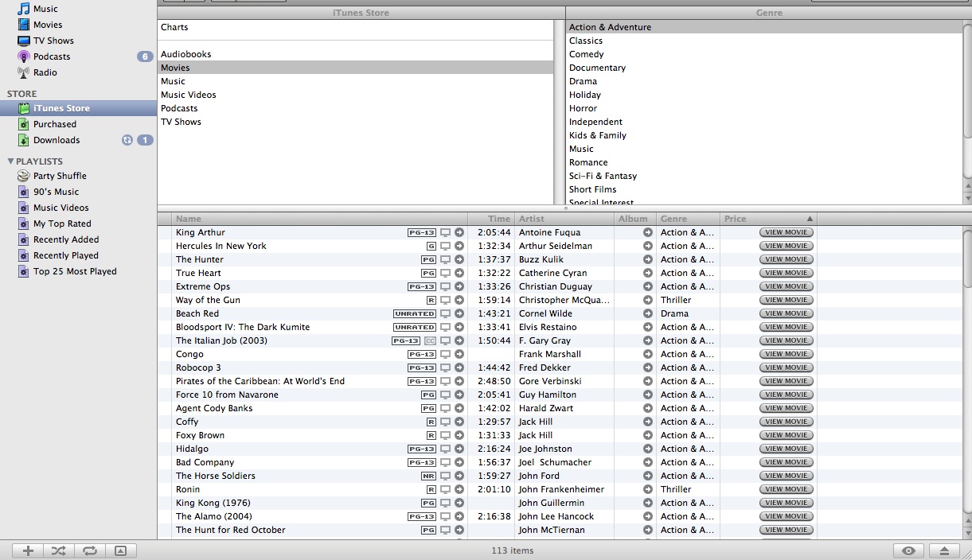The width and height of the screenshot is (972, 560).
Task: Toggle shuffle in the bottom bar
Action: point(59,550)
